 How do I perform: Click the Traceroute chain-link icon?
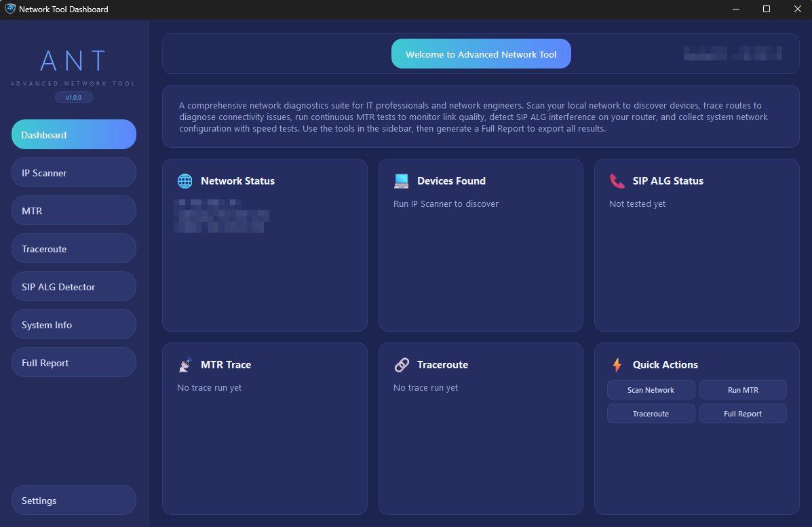coord(401,364)
